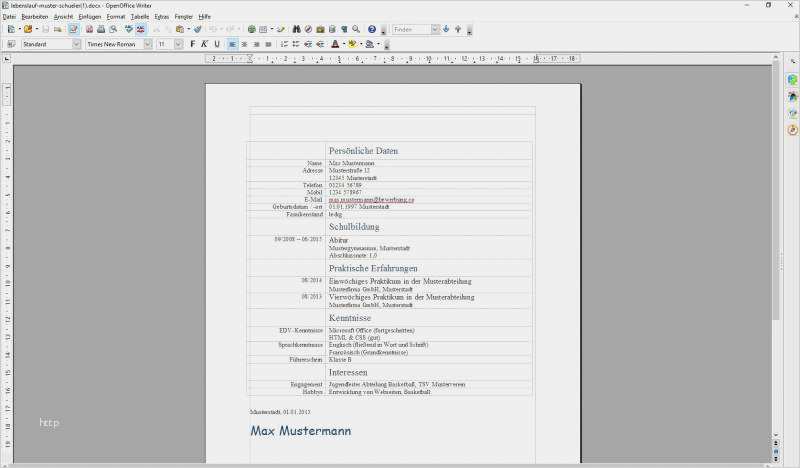Open the font size dropdown showing 11
800x468 pixels.
point(178,44)
